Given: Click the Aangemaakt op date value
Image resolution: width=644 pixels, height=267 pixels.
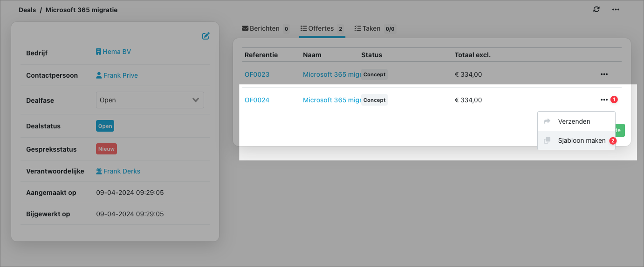Looking at the screenshot, I should coord(130,193).
